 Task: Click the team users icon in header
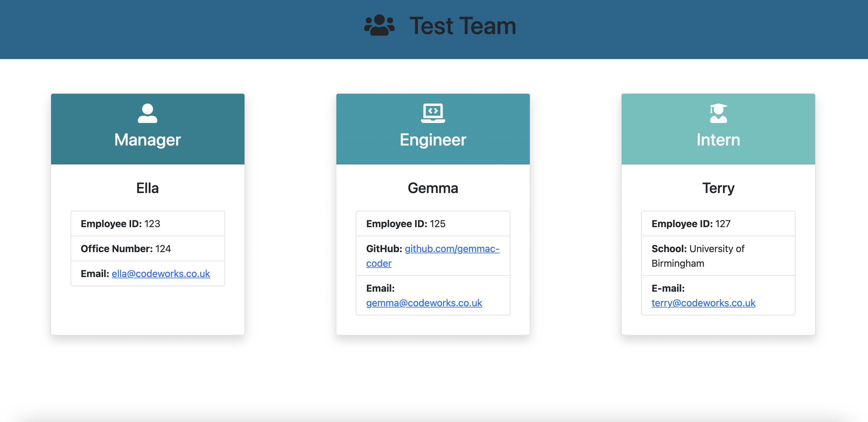pyautogui.click(x=379, y=25)
